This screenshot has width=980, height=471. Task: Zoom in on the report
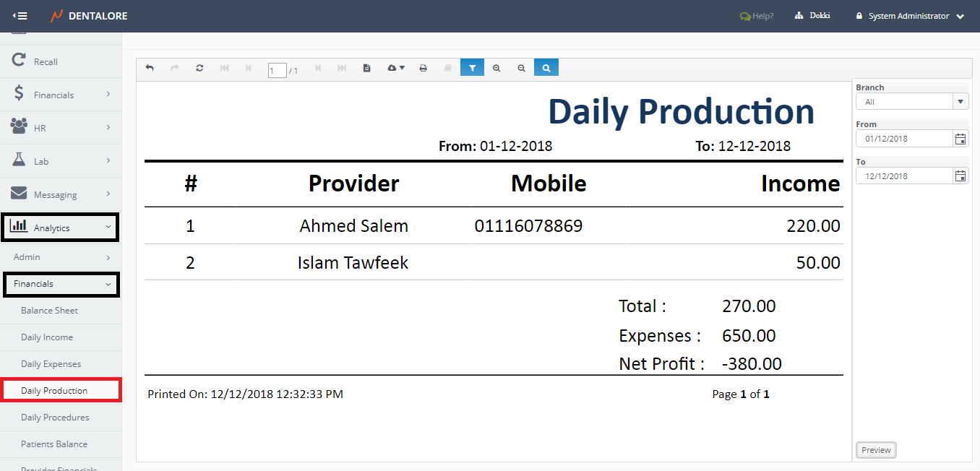[x=497, y=68]
